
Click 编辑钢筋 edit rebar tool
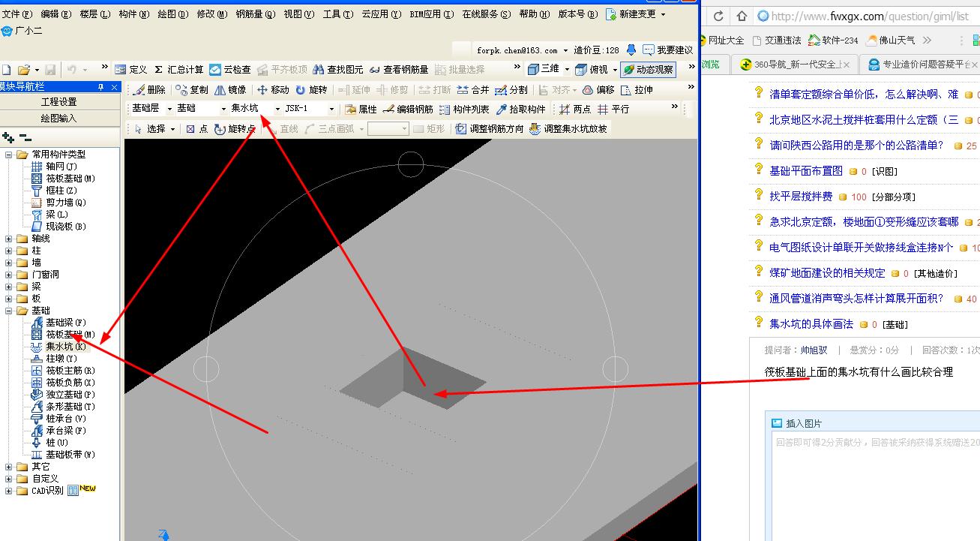click(409, 109)
